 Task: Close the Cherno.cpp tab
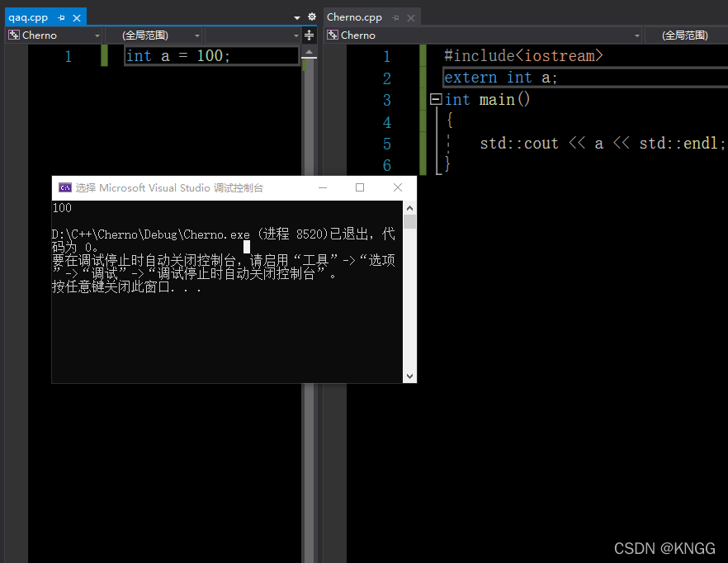point(411,17)
